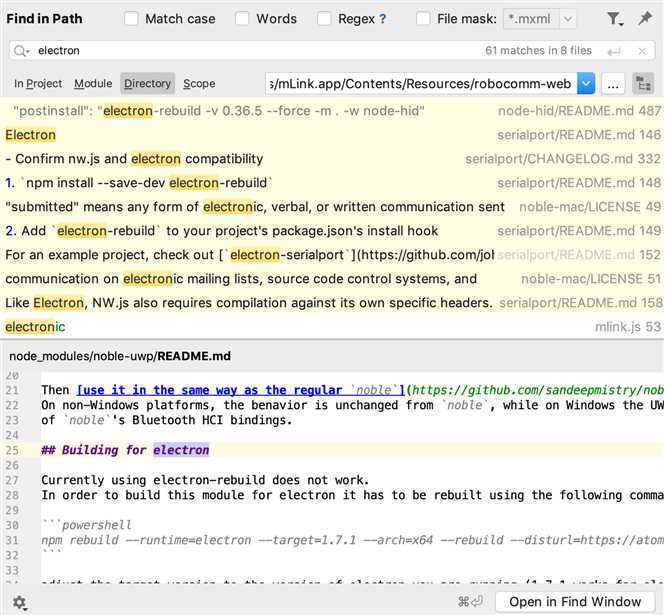Select the Add electron-rebuild to package.json result

click(332, 231)
